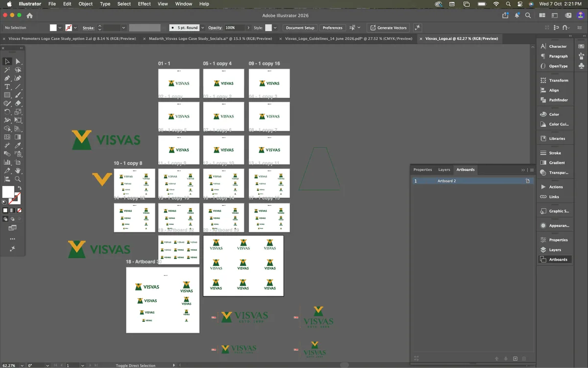Screen dimensions: 588x368
Task: Open the stroke weight dropdown
Action: 123,28
